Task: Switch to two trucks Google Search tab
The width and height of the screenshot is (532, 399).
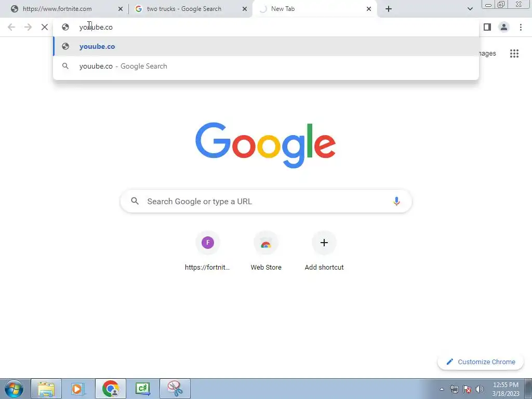Action: 190,9
